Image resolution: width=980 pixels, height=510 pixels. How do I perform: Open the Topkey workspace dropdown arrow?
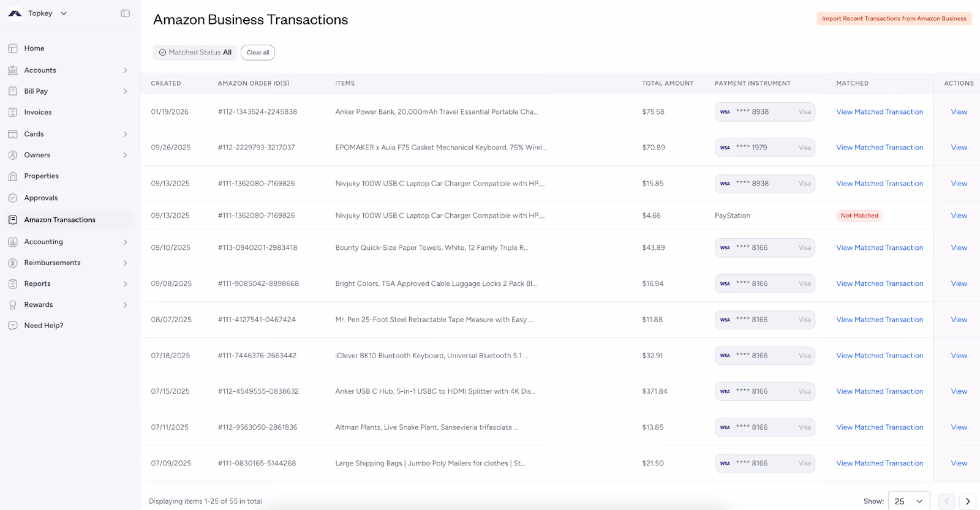(64, 13)
